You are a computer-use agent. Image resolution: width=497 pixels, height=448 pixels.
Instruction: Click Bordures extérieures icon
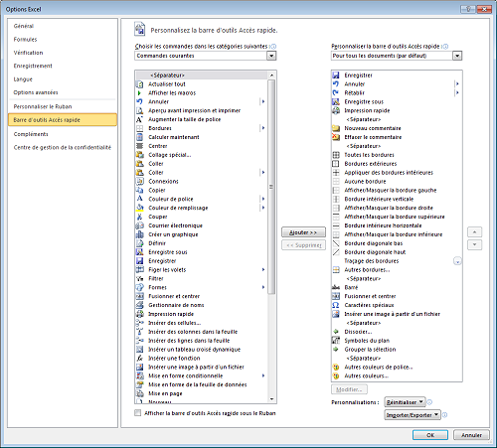click(336, 164)
